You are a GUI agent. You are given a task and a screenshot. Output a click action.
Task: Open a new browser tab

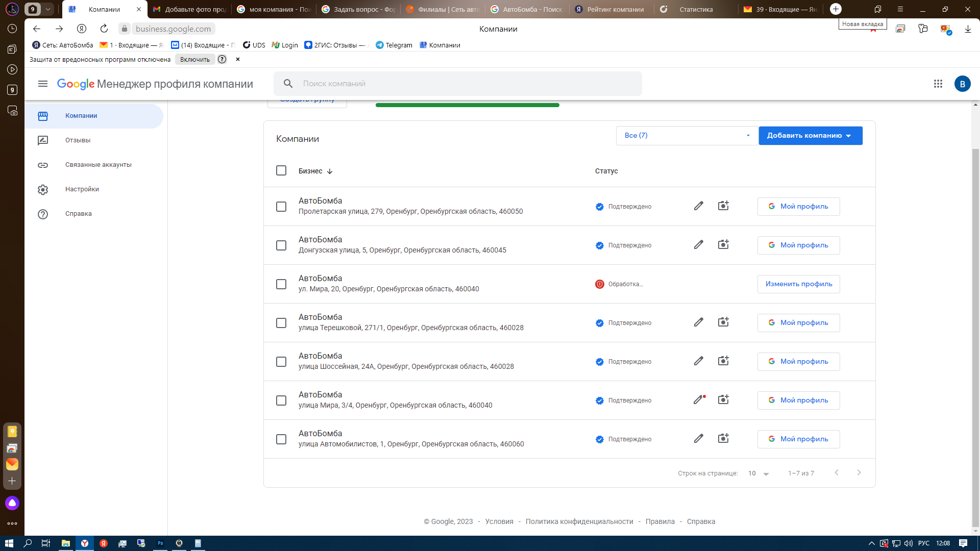[x=836, y=9]
